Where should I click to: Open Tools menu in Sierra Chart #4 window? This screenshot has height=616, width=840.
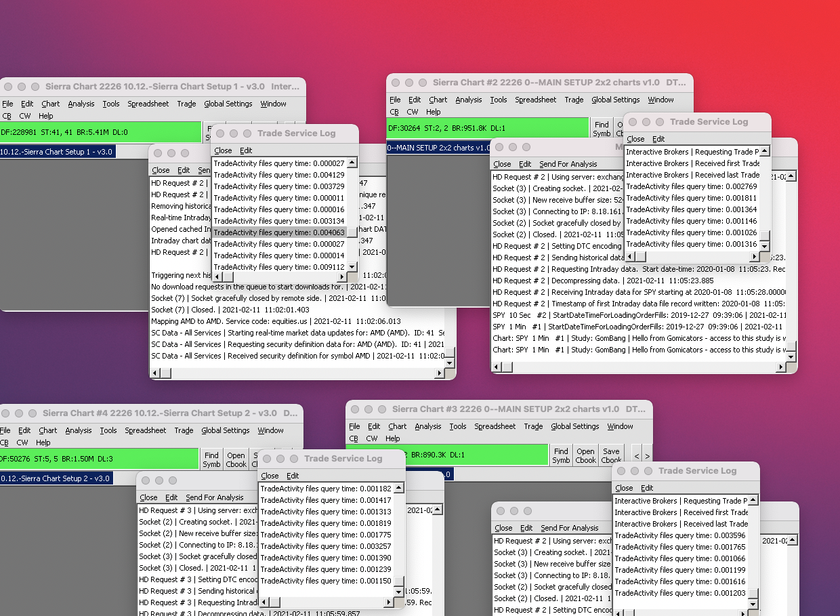[108, 430]
